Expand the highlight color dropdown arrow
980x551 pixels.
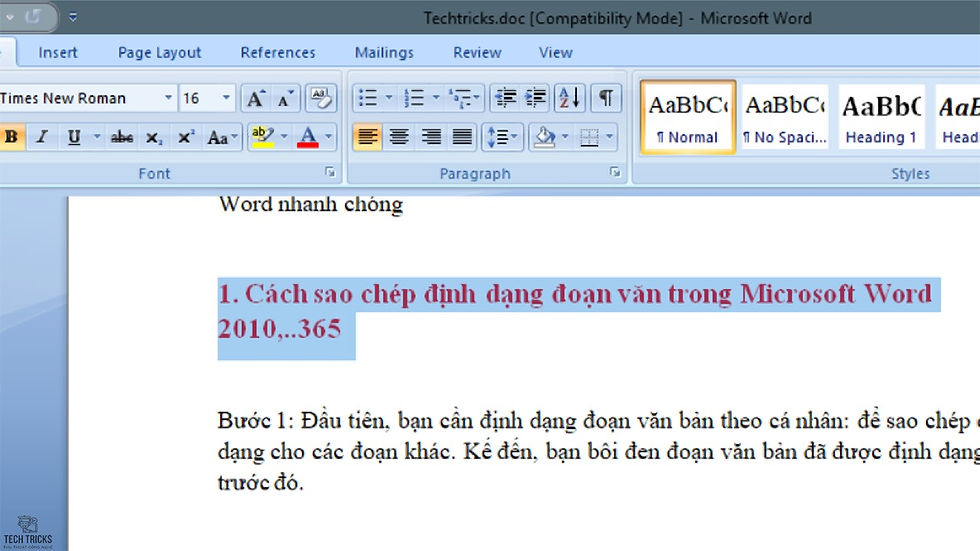click(284, 137)
